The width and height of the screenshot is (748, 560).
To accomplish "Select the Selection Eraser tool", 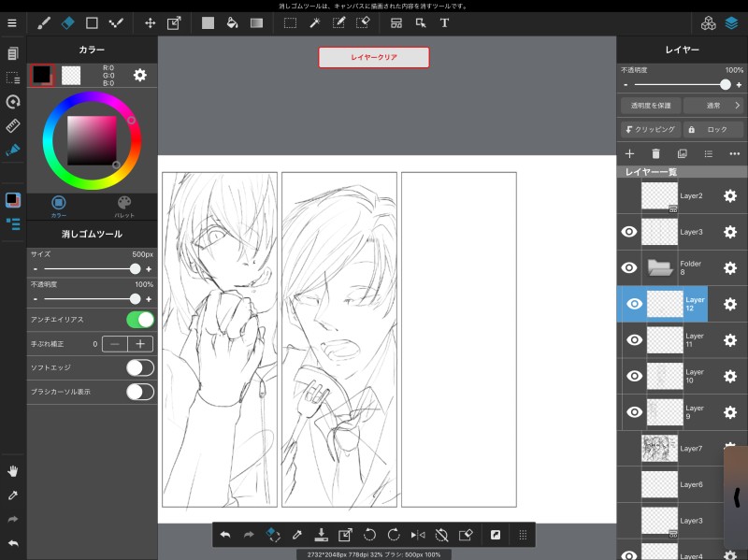I will tap(363, 22).
